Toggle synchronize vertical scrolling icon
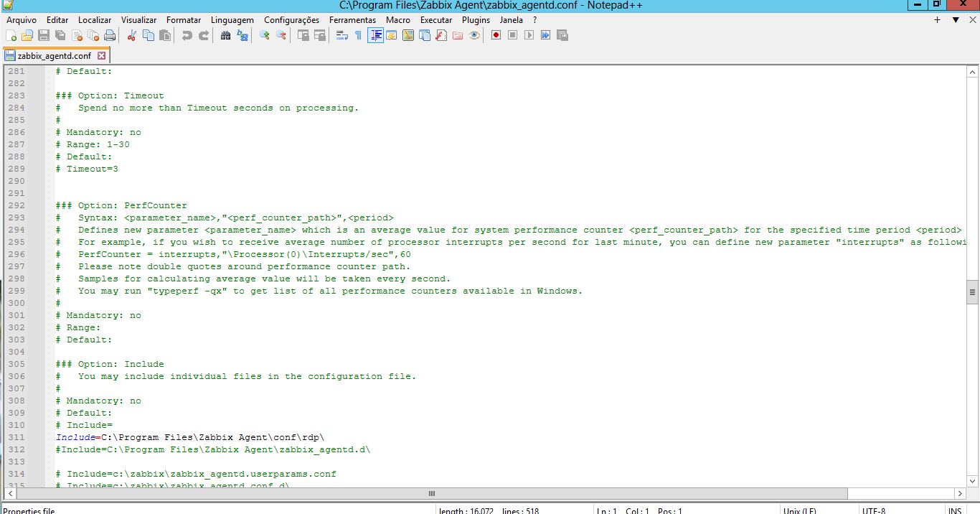The image size is (980, 514). 303,35
